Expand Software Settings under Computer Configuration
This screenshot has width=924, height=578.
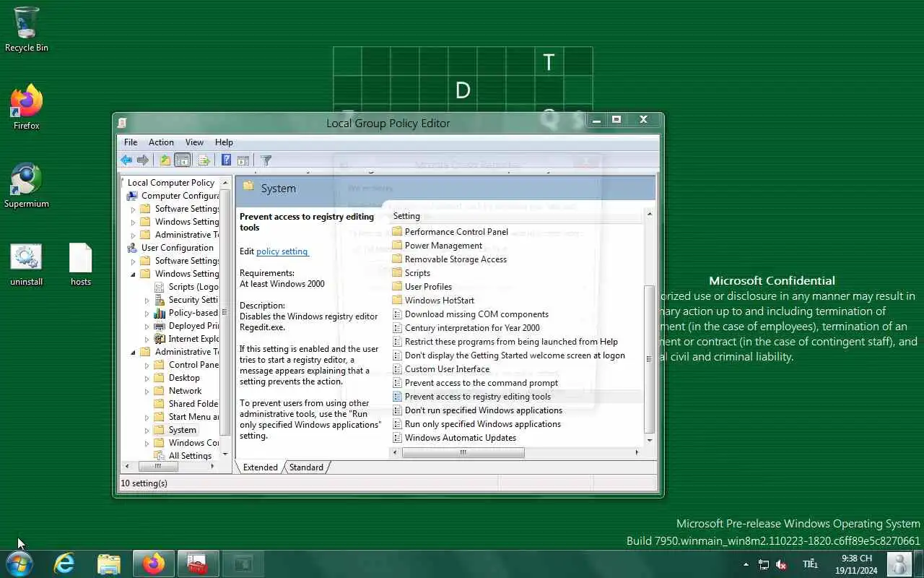click(x=133, y=210)
